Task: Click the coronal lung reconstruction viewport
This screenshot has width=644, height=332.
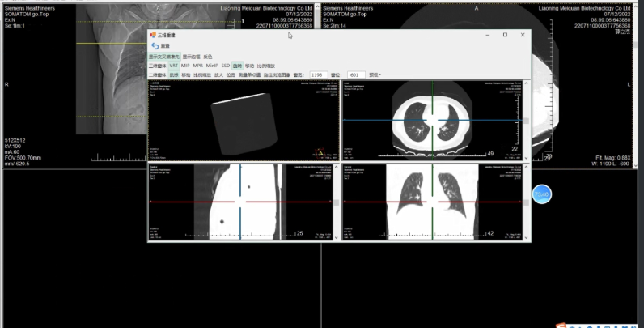Action: 432,202
